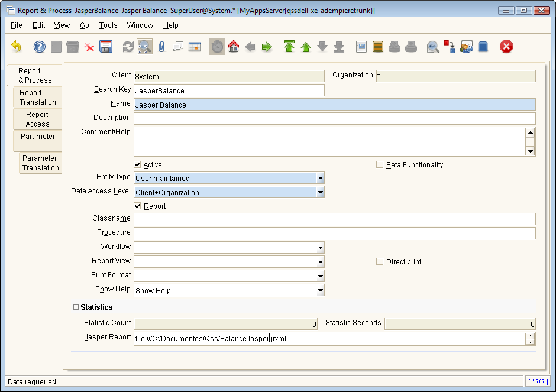This screenshot has height=392, width=556.
Task: Collapse the Statistics section
Action: coord(76,307)
